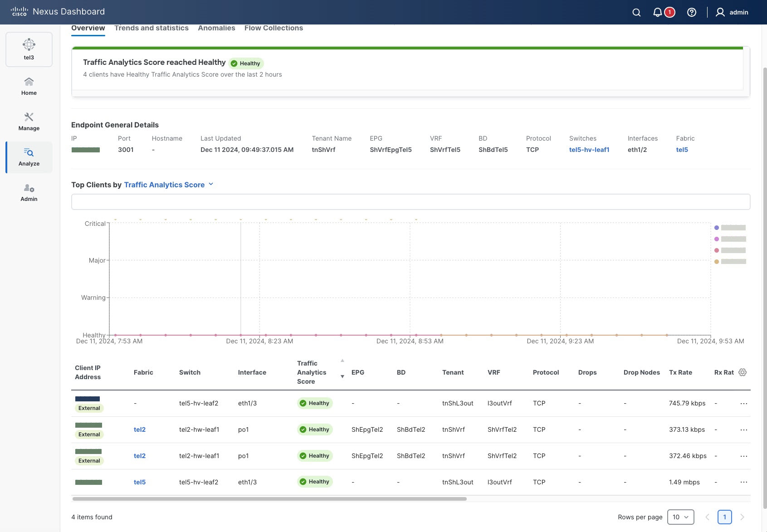
Task: Go to the next results page arrow
Action: pyautogui.click(x=743, y=517)
